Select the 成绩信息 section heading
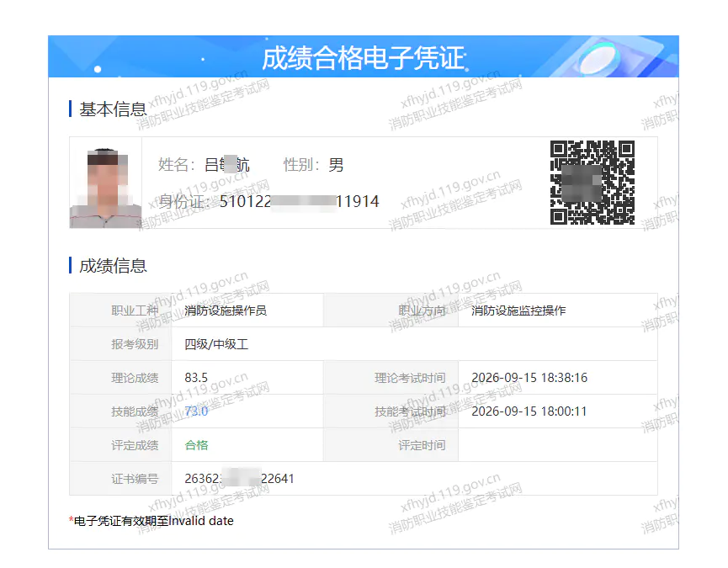This screenshot has height=568, width=728. (113, 266)
